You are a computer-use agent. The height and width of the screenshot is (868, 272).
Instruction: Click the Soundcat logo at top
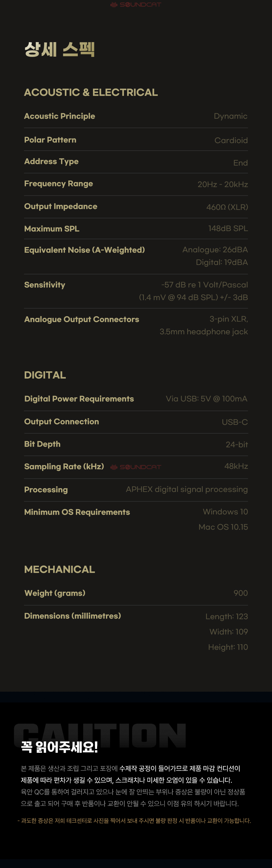click(136, 4)
